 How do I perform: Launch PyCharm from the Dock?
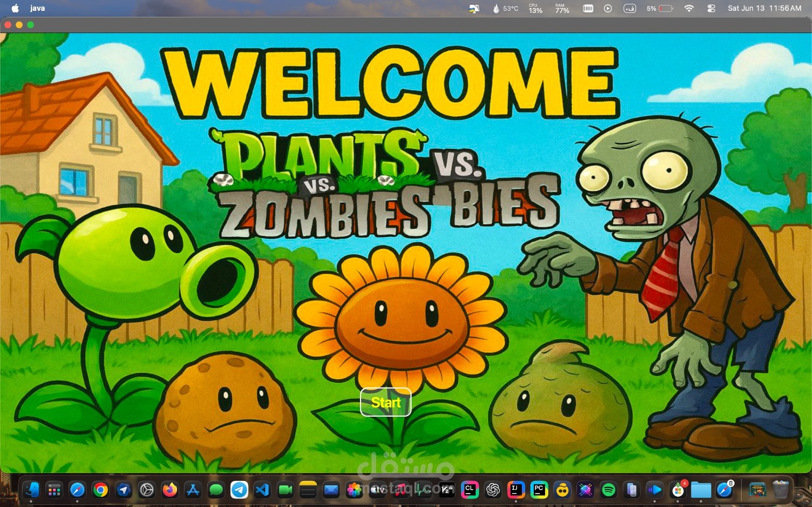point(539,490)
